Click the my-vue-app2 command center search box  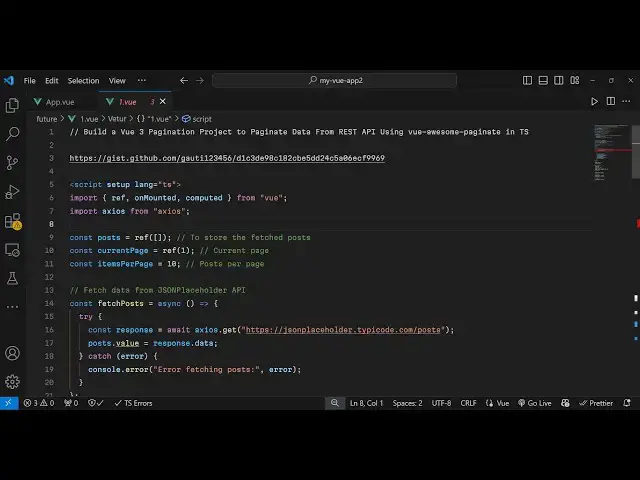334,80
